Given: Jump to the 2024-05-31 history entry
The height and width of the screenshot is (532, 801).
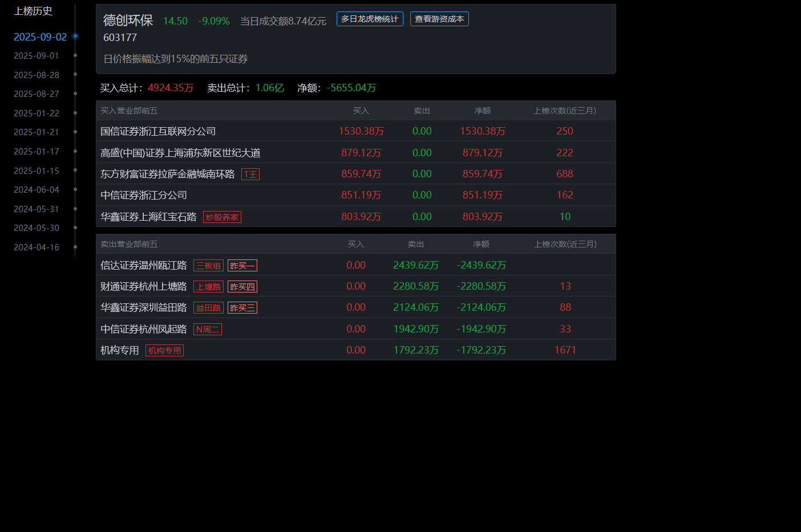Looking at the screenshot, I should pos(37,209).
